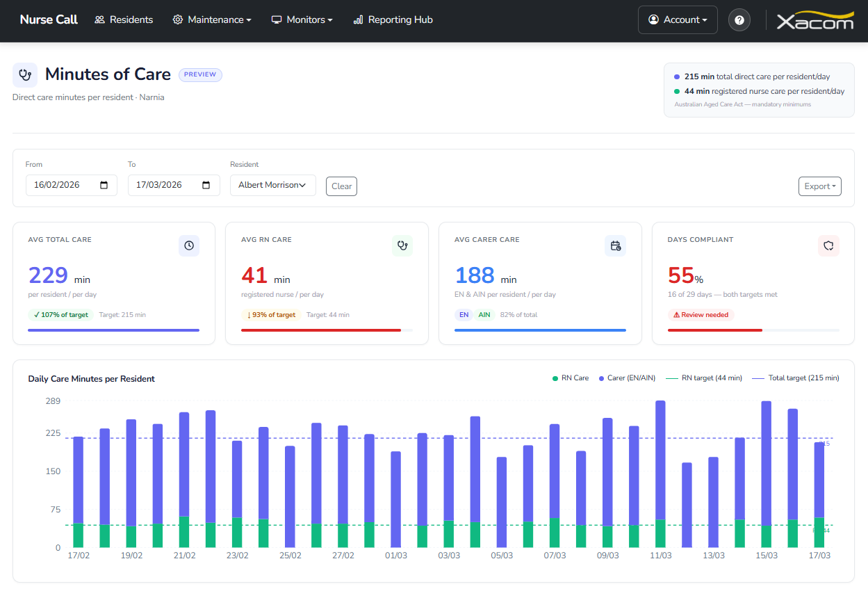Image resolution: width=868 pixels, height=591 pixels.
Task: Click the red Days Compliant progress bar
Action: click(714, 330)
